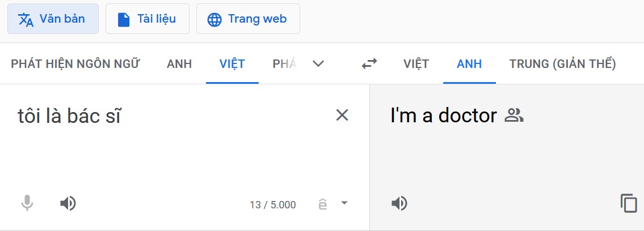Screen dimensions: 644x231
Task: Expand more source languages chevron
Action: [318, 64]
